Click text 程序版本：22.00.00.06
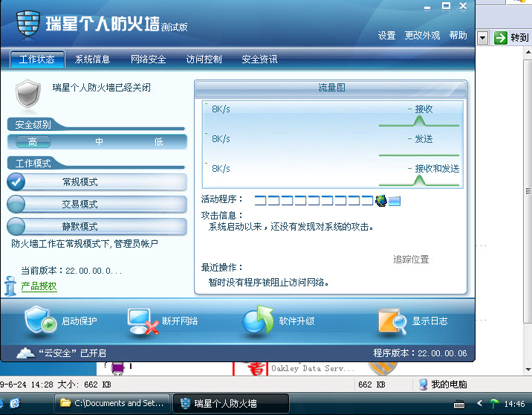The image size is (532, 415). (x=420, y=353)
